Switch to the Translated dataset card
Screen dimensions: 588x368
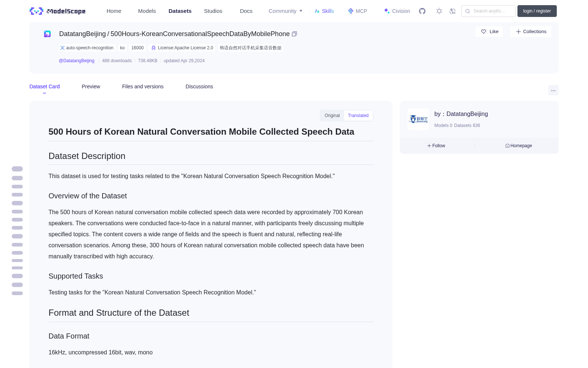358,116
